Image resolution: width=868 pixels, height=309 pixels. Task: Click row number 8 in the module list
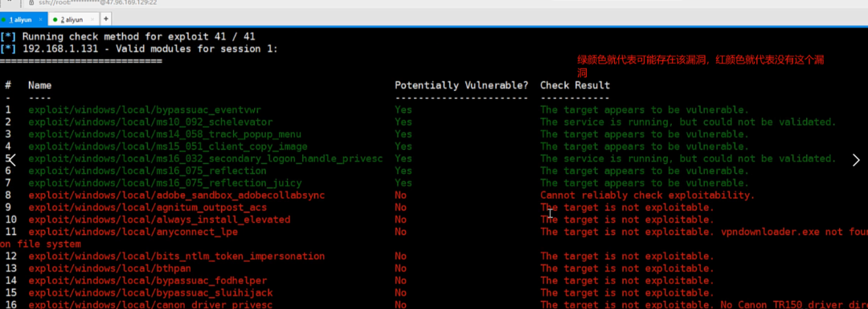click(x=8, y=195)
